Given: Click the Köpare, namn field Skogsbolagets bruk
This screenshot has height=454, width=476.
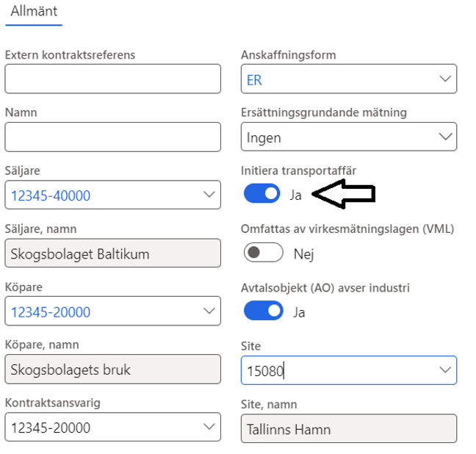Looking at the screenshot, I should [x=112, y=369].
